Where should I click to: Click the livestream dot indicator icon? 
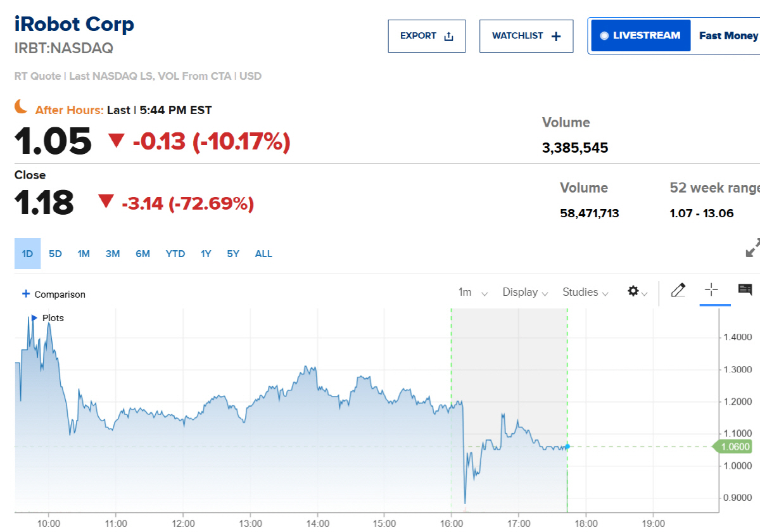tap(604, 35)
